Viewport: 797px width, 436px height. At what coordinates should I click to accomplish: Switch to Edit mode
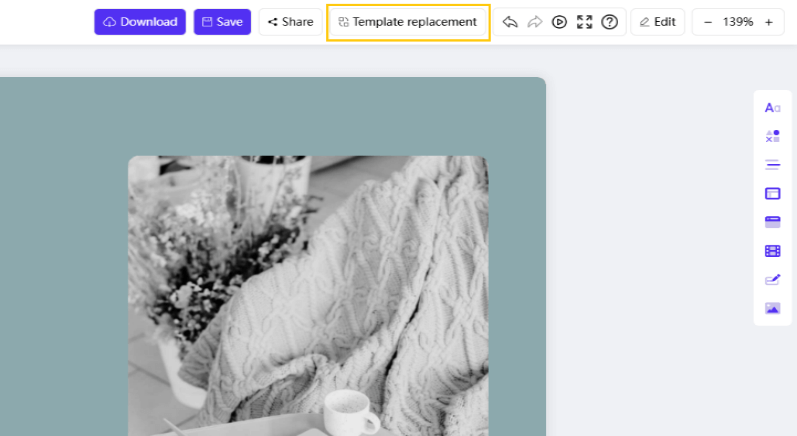pyautogui.click(x=657, y=22)
